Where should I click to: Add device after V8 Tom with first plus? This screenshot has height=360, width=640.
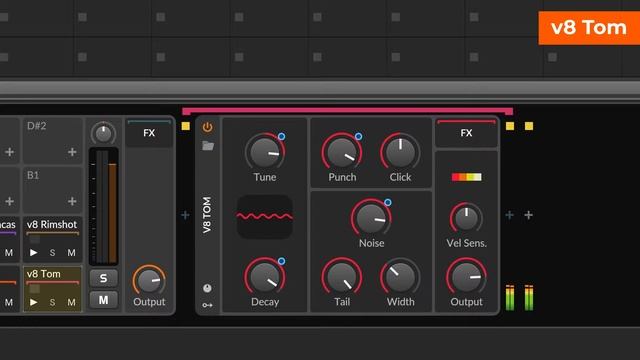509,215
